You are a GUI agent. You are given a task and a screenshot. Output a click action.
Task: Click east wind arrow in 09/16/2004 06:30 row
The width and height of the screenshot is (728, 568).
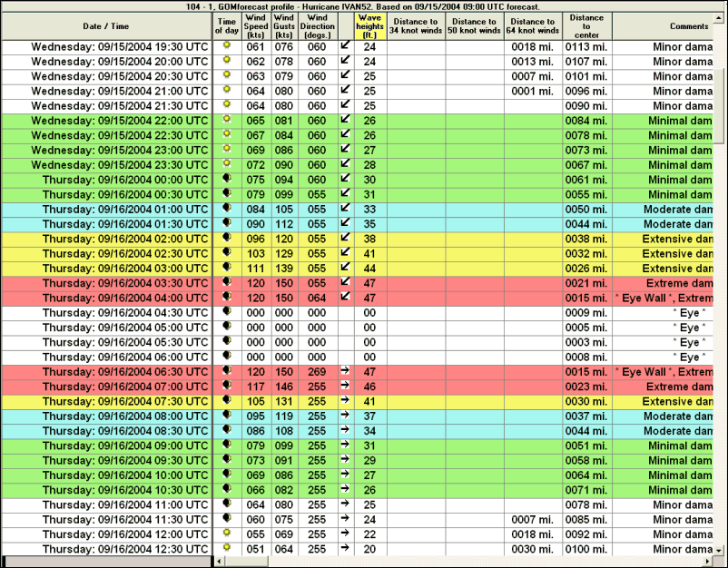pyautogui.click(x=345, y=372)
